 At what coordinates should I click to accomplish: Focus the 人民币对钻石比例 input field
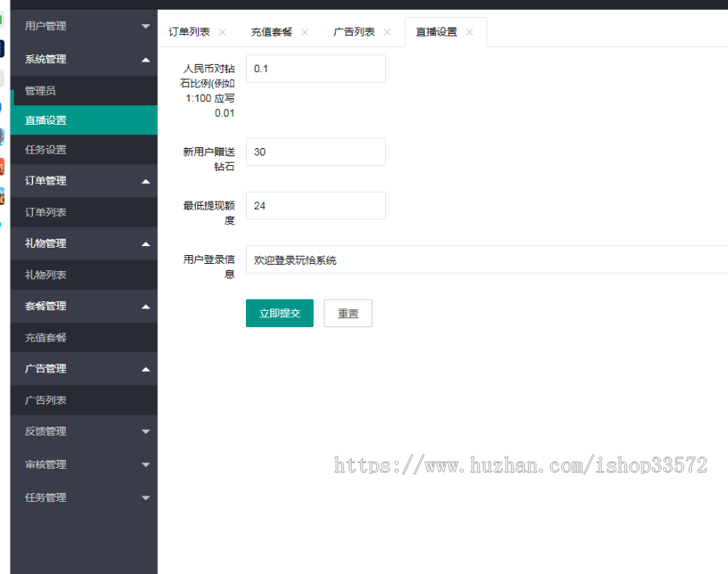pyautogui.click(x=315, y=69)
